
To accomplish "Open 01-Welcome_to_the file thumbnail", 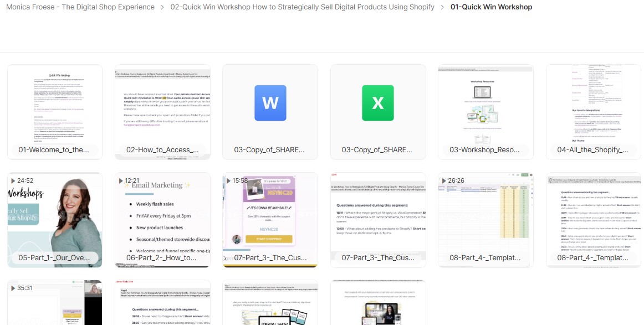I will coord(54,112).
